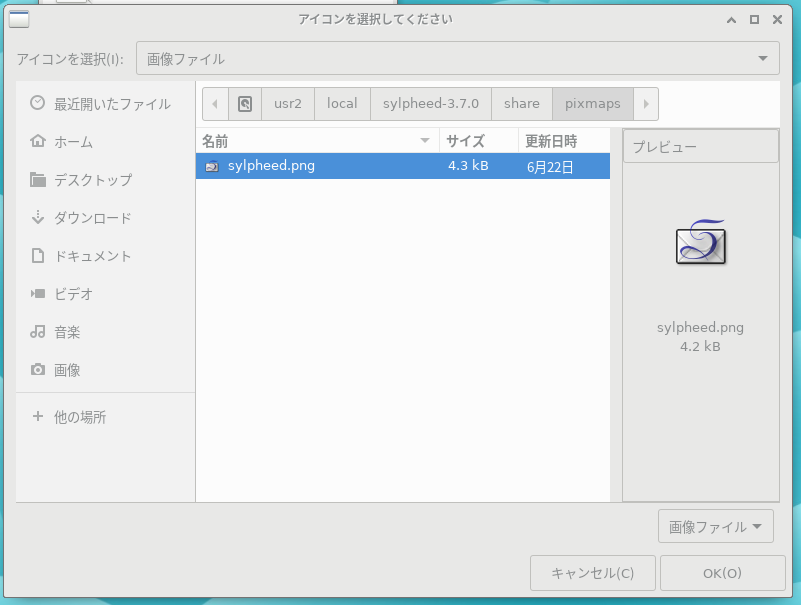Navigate to share in the path bar

pos(522,104)
